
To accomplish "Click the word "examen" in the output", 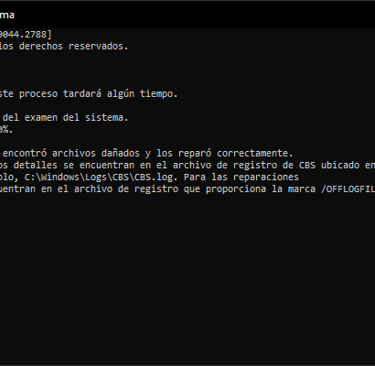I will 41,117.
